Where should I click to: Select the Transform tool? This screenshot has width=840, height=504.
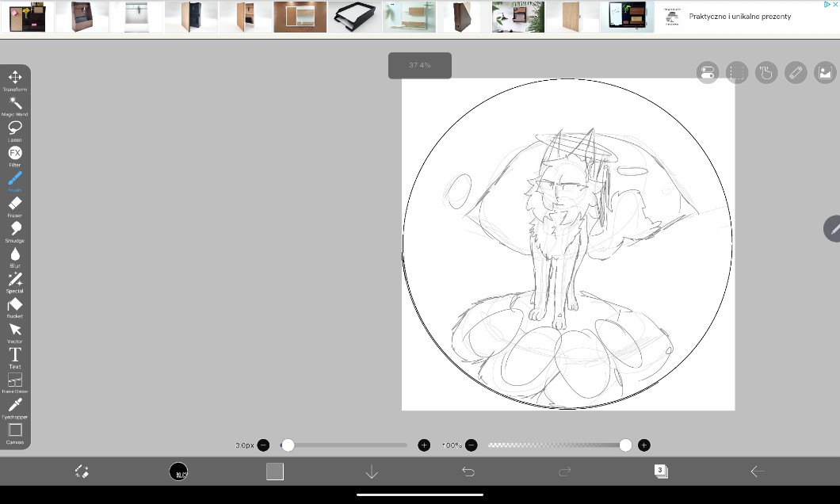[15, 78]
